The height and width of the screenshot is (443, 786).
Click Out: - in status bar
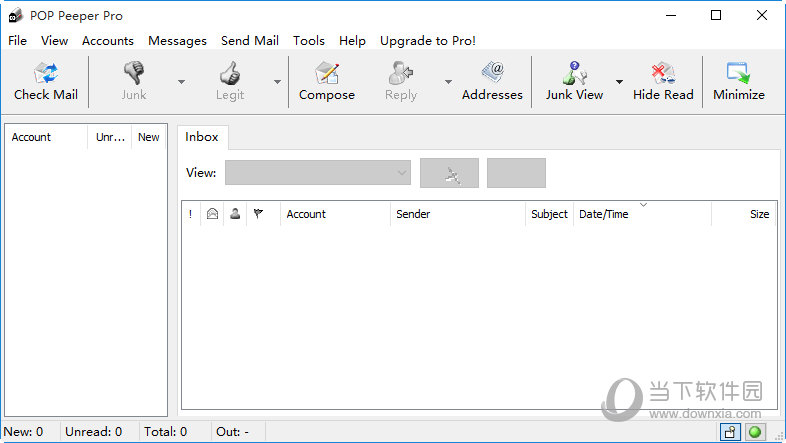[x=232, y=431]
